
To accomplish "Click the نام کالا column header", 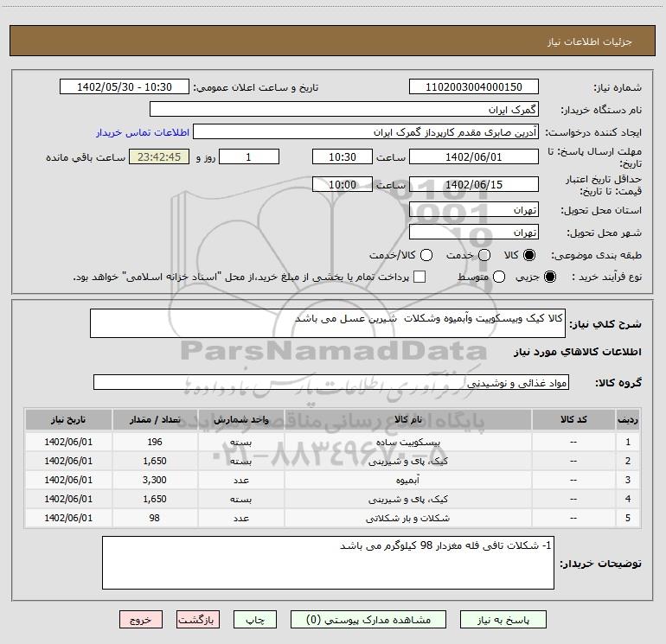I will 407,419.
